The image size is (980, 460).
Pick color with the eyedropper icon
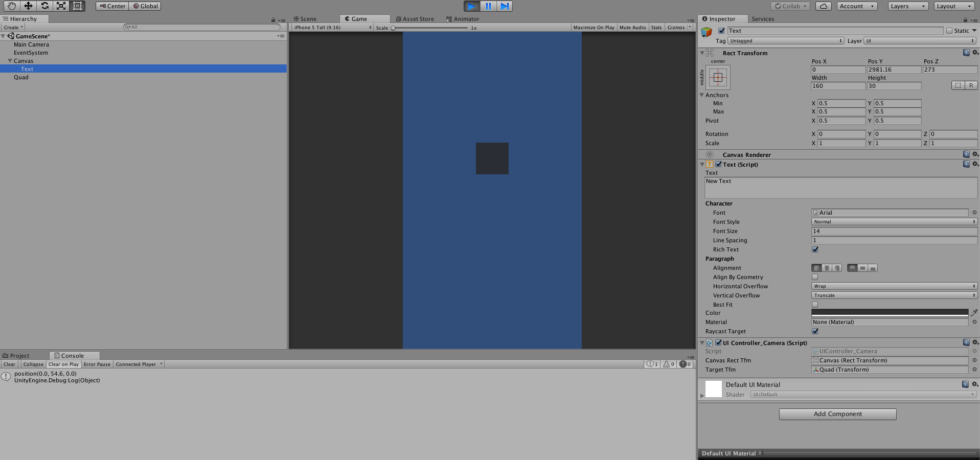click(974, 313)
